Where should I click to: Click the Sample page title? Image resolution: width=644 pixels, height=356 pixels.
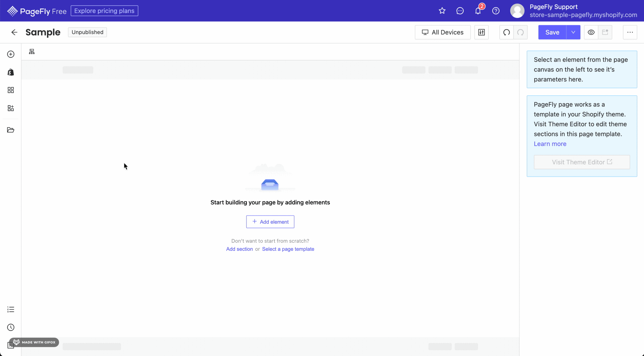pyautogui.click(x=43, y=32)
